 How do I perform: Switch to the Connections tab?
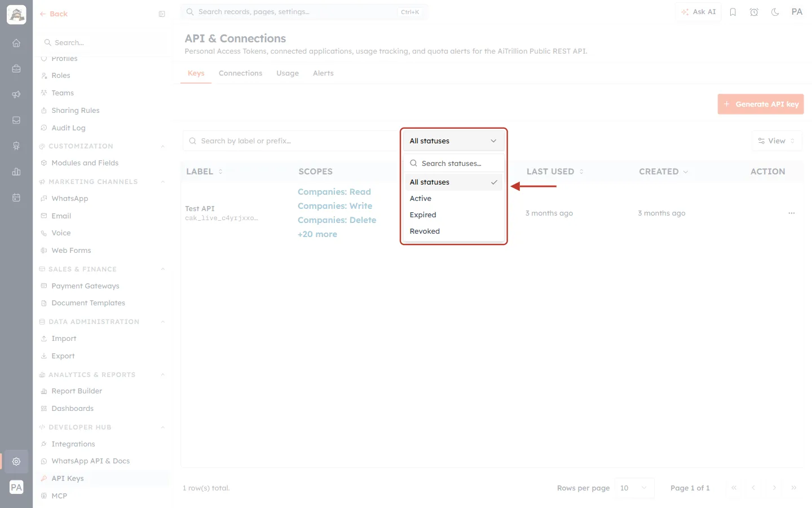click(240, 73)
